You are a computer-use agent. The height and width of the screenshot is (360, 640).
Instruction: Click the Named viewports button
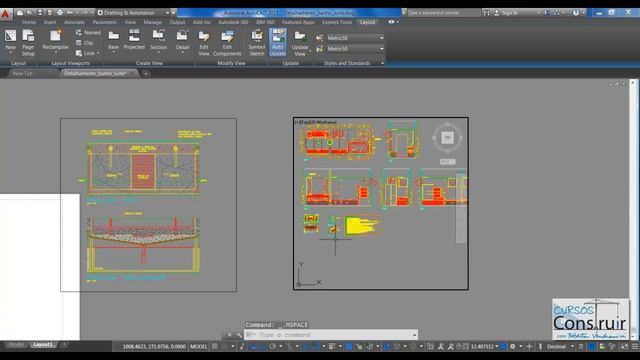pyautogui.click(x=88, y=32)
